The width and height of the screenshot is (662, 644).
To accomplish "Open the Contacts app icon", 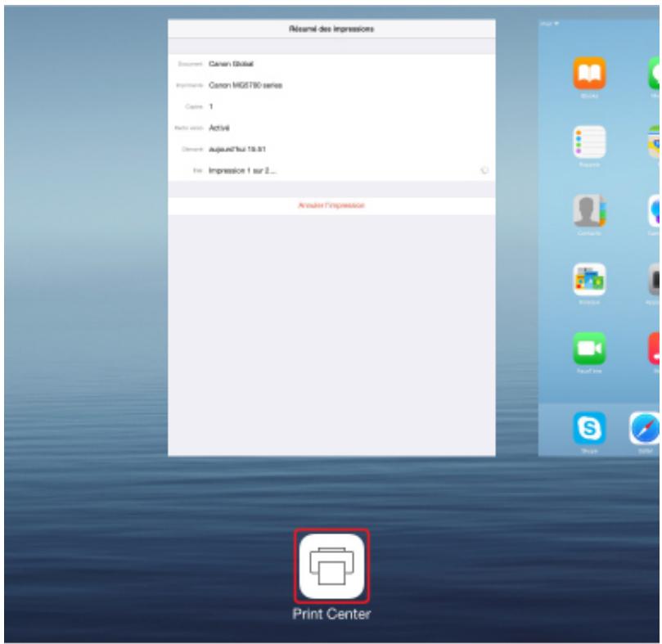I will coord(589,211).
